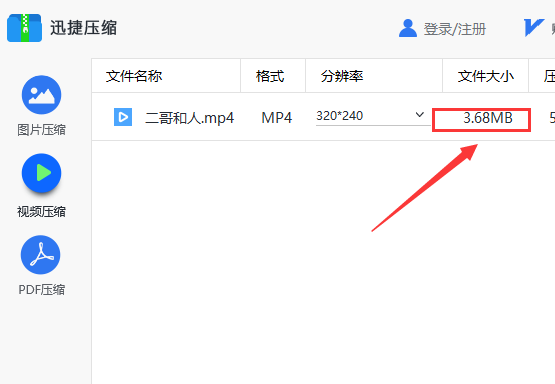The height and width of the screenshot is (384, 555).
Task: Click the 迅捷压缩 app logo icon
Action: [24, 28]
